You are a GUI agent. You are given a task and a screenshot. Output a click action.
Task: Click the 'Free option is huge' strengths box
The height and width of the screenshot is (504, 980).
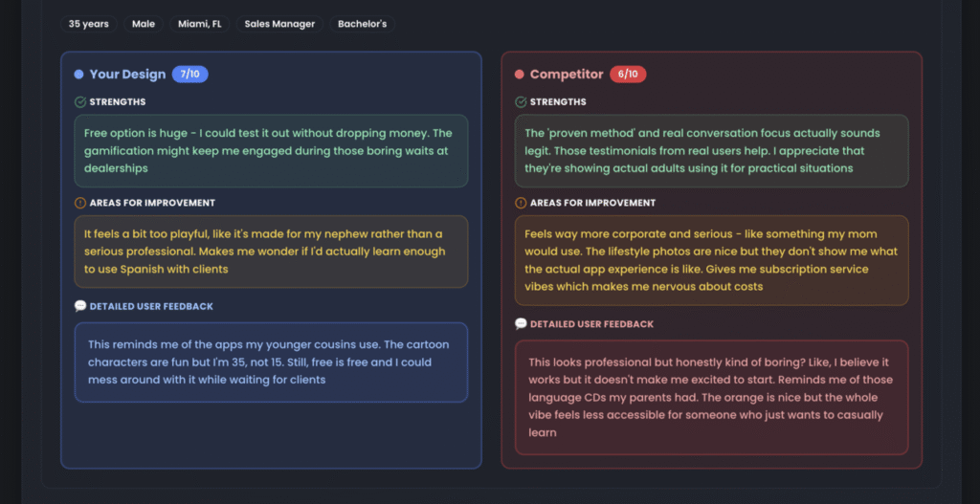271,151
